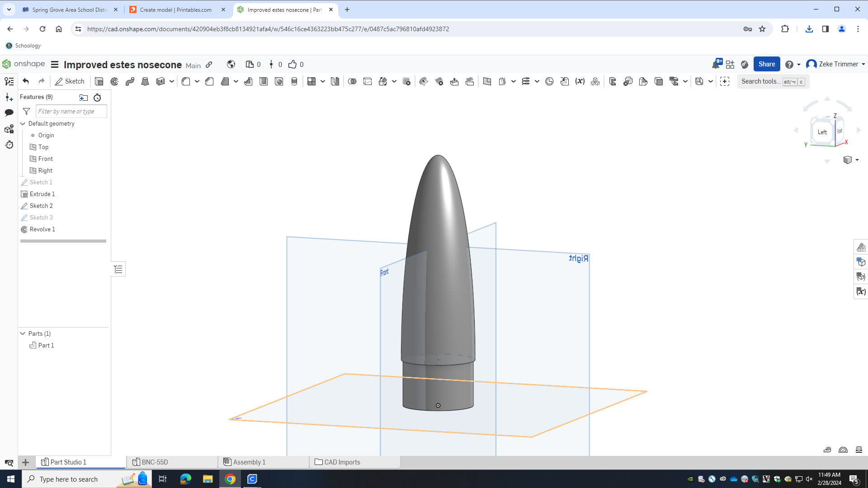The height and width of the screenshot is (488, 868).
Task: Open the Onshape hamburger menu
Action: tap(55, 64)
